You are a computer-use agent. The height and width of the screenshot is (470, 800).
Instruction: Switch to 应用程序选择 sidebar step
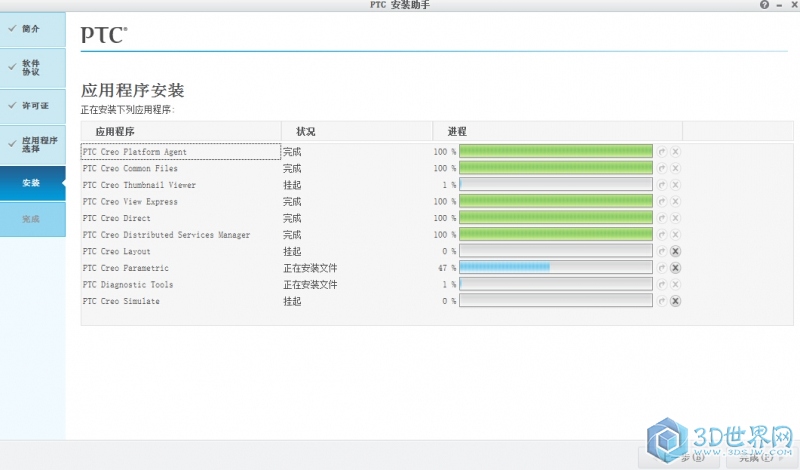click(x=32, y=145)
